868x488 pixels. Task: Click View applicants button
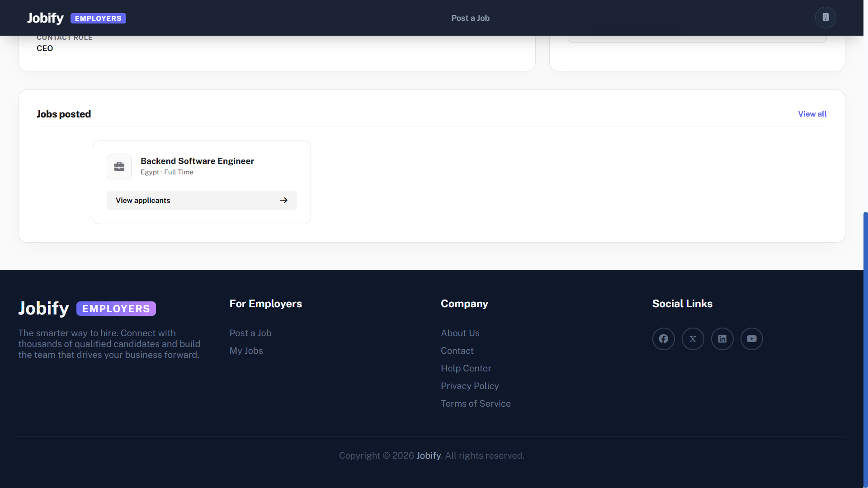pos(202,200)
